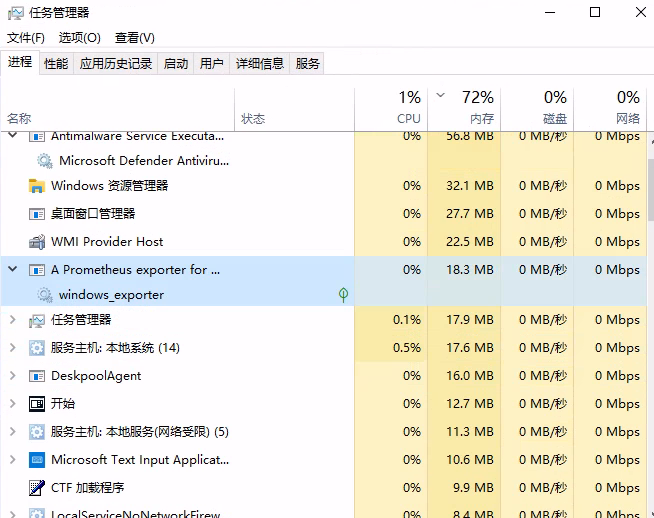Open the 查看(V) menu
The width and height of the screenshot is (654, 518).
pyautogui.click(x=135, y=38)
